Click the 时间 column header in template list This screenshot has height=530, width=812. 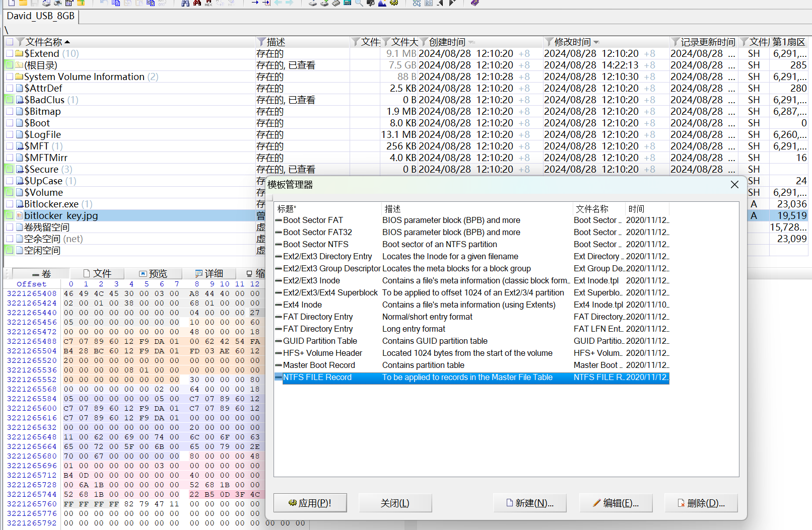pos(647,208)
